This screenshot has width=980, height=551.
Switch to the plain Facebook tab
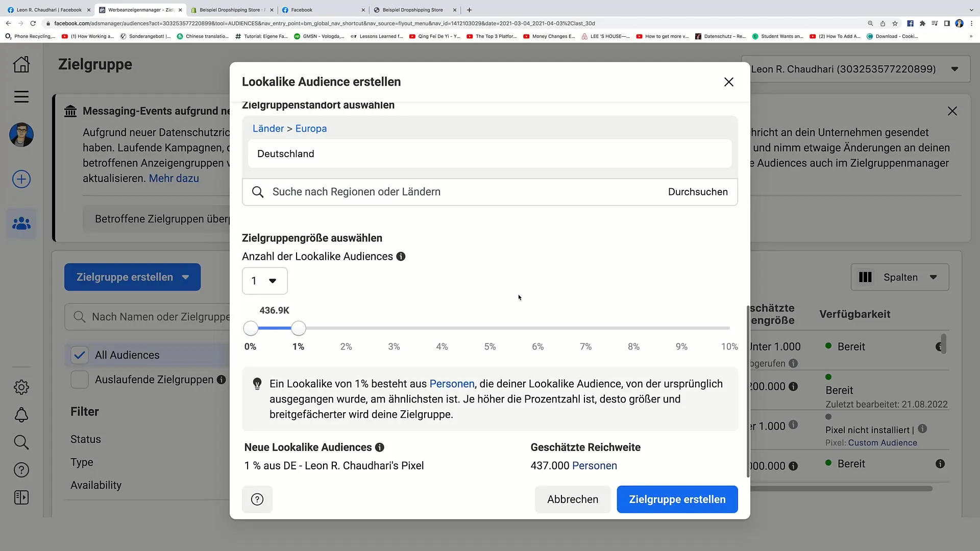tap(323, 10)
